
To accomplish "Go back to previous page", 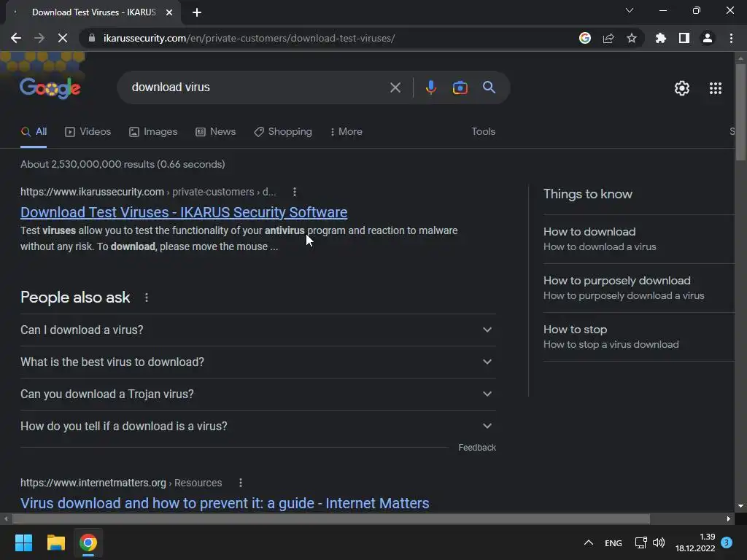I will tap(16, 38).
